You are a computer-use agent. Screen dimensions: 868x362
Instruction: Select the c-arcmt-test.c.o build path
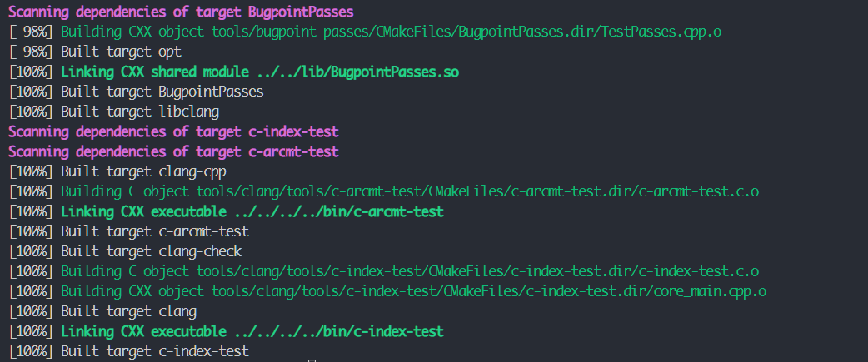[x=477, y=191]
